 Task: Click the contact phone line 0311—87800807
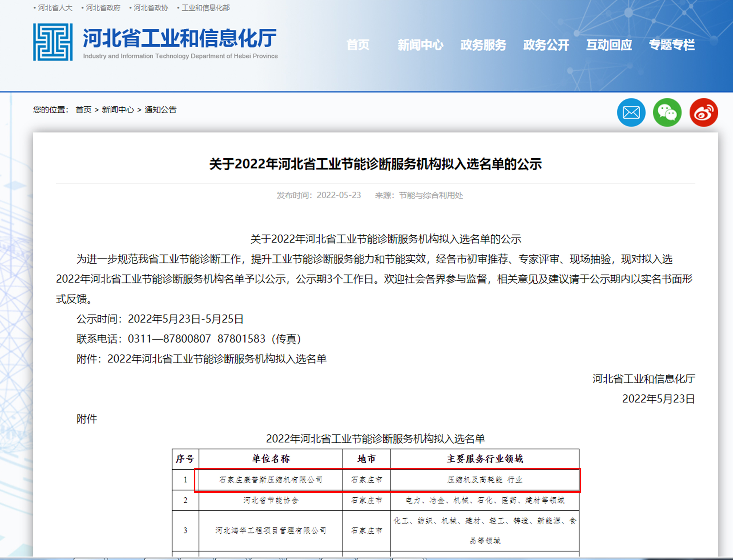click(189, 339)
